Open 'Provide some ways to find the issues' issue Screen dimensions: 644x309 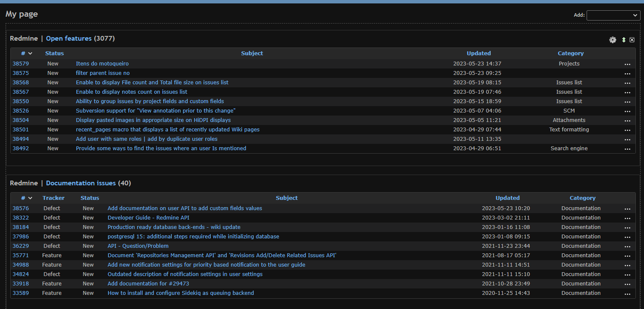tap(161, 149)
